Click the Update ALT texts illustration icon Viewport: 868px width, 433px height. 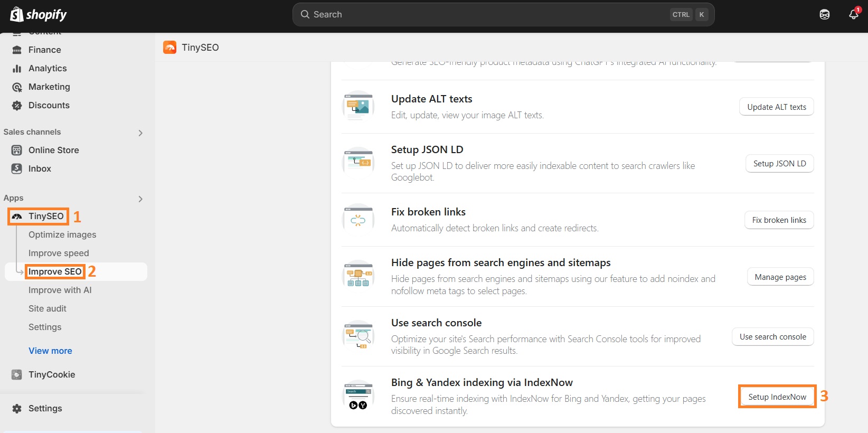pos(358,106)
